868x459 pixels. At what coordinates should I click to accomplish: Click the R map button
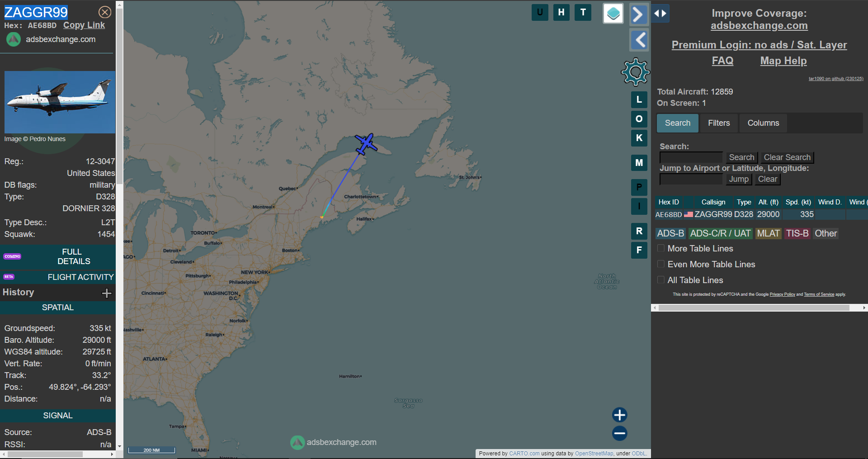pyautogui.click(x=639, y=231)
